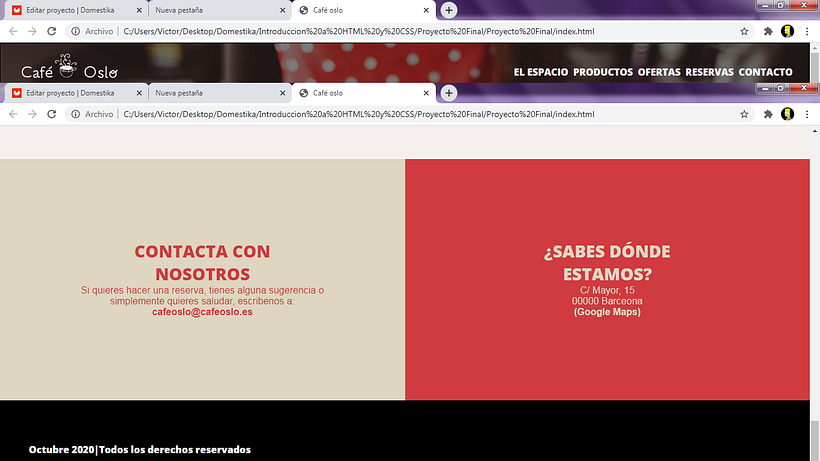Open RESERVAS in the site navigation
The height and width of the screenshot is (461, 820).
coord(709,72)
